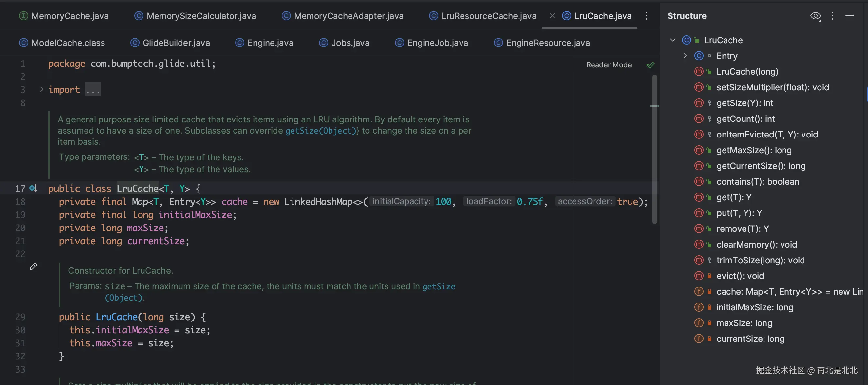Collapse the LruCache node in Structure tree

pyautogui.click(x=672, y=40)
